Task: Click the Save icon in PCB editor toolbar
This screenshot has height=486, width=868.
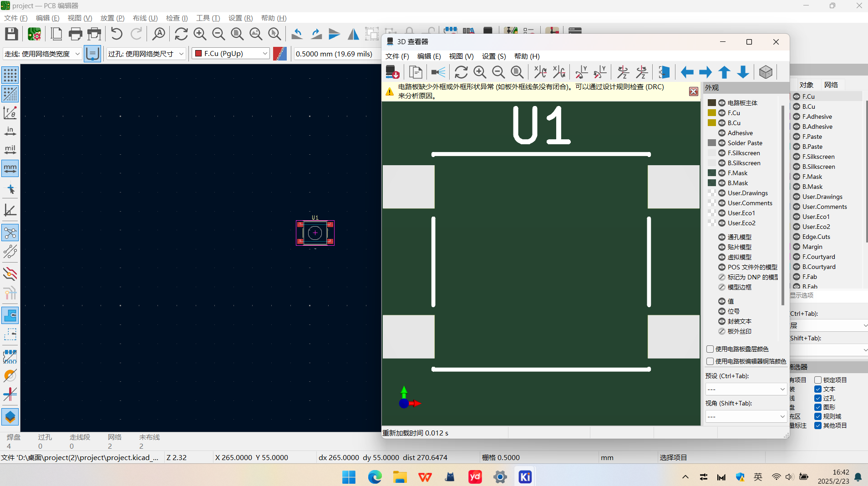Action: [x=11, y=34]
